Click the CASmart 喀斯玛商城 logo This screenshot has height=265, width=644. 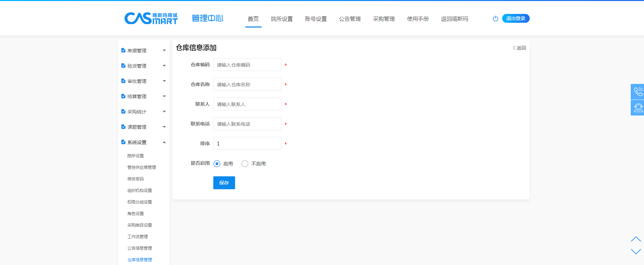[151, 18]
